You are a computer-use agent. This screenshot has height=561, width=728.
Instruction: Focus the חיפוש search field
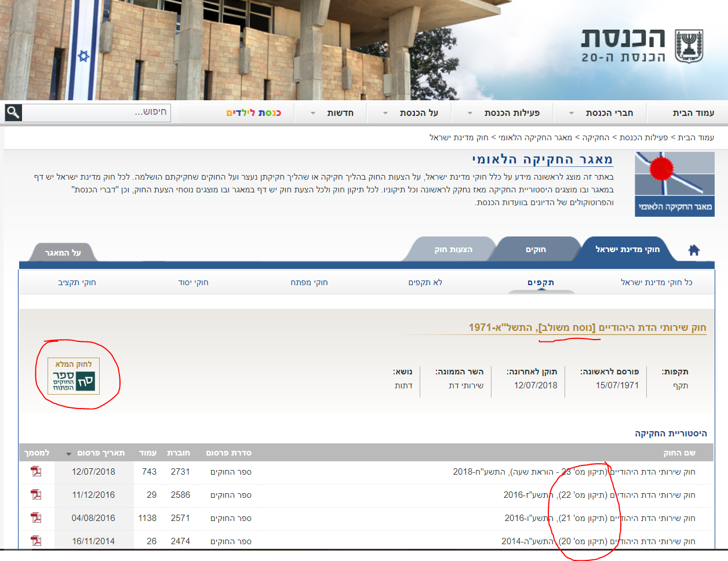96,112
